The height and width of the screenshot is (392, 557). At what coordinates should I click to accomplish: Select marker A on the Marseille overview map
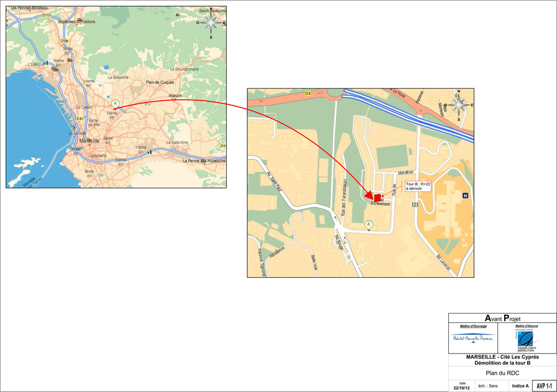[x=115, y=103]
